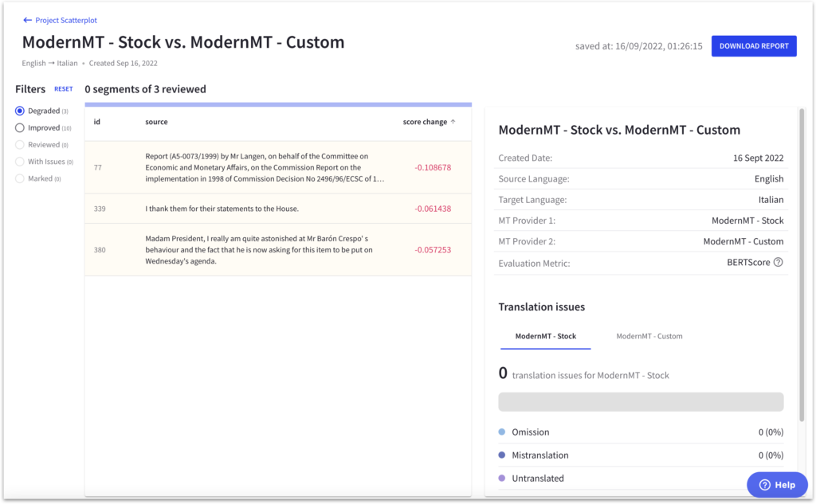Click the Mistranslation dark blue color dot
This screenshot has height=504, width=816.
pos(502,455)
